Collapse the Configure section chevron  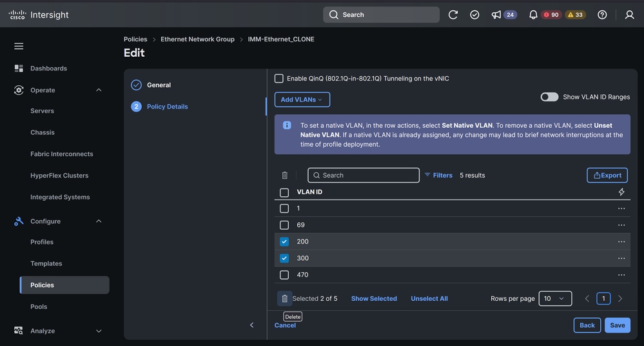tap(99, 221)
